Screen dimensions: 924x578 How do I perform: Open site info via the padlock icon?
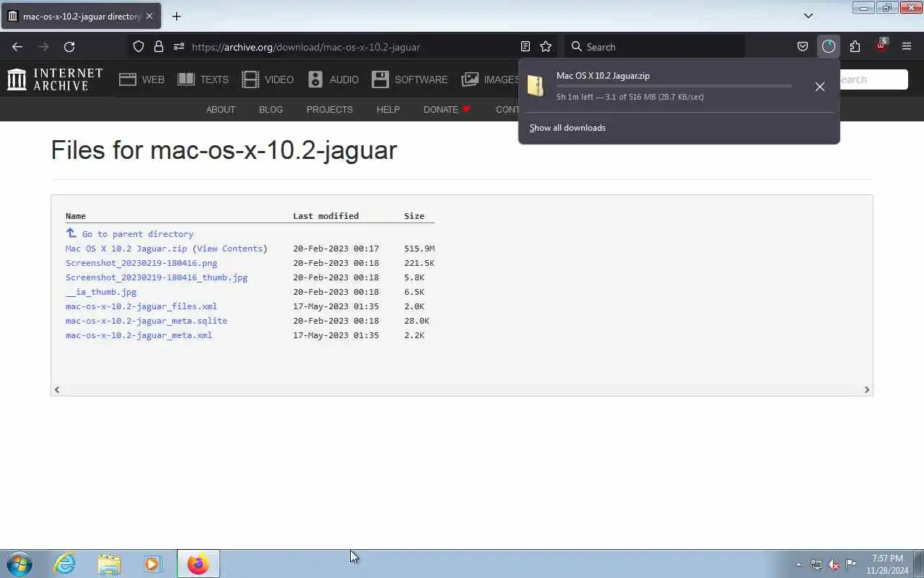point(159,47)
